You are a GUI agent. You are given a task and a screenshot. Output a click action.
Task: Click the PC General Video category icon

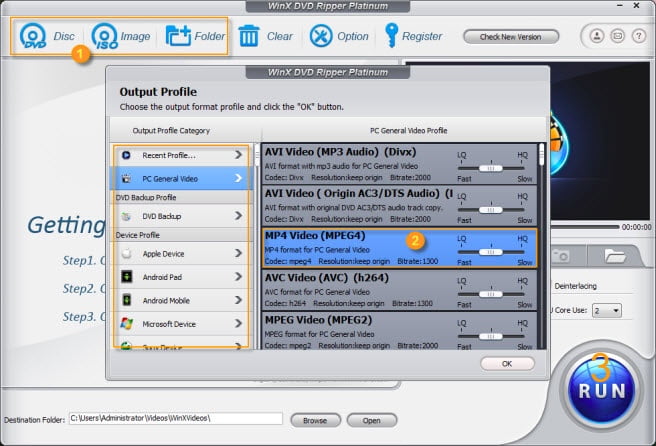coord(126,179)
